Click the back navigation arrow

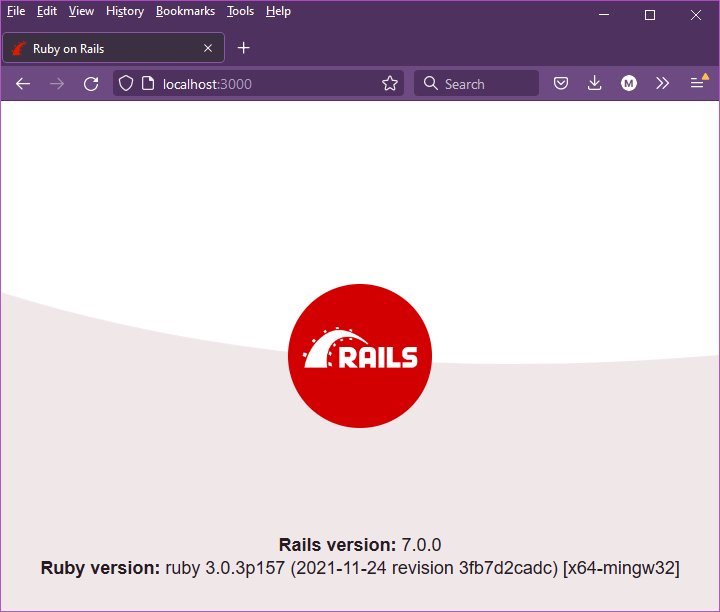click(x=23, y=84)
